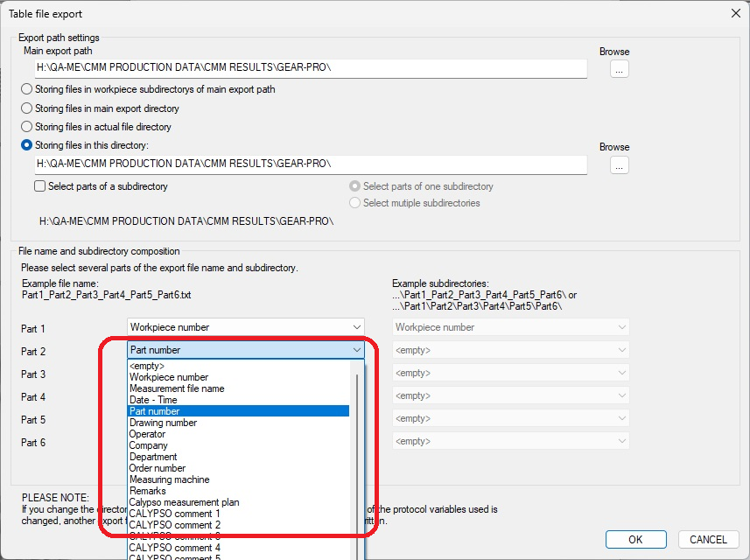Click the dropdown list vertical scrollbar
The image size is (750, 560).
tap(356, 455)
